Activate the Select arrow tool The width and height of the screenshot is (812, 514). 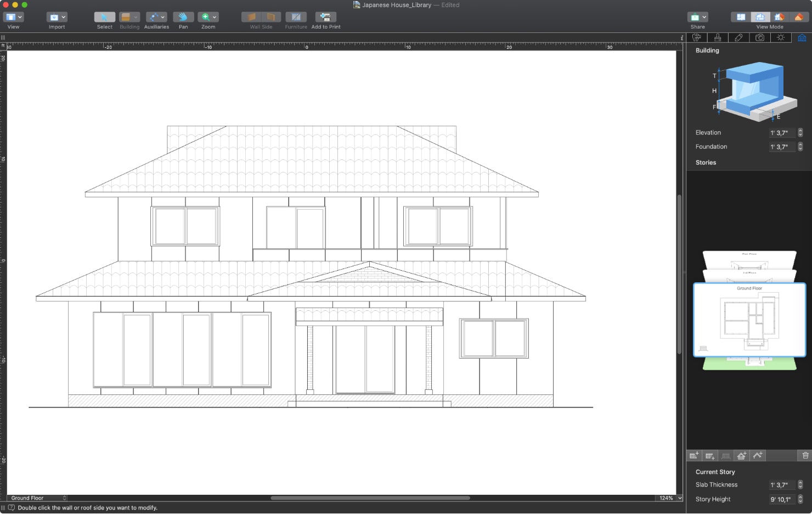104,17
